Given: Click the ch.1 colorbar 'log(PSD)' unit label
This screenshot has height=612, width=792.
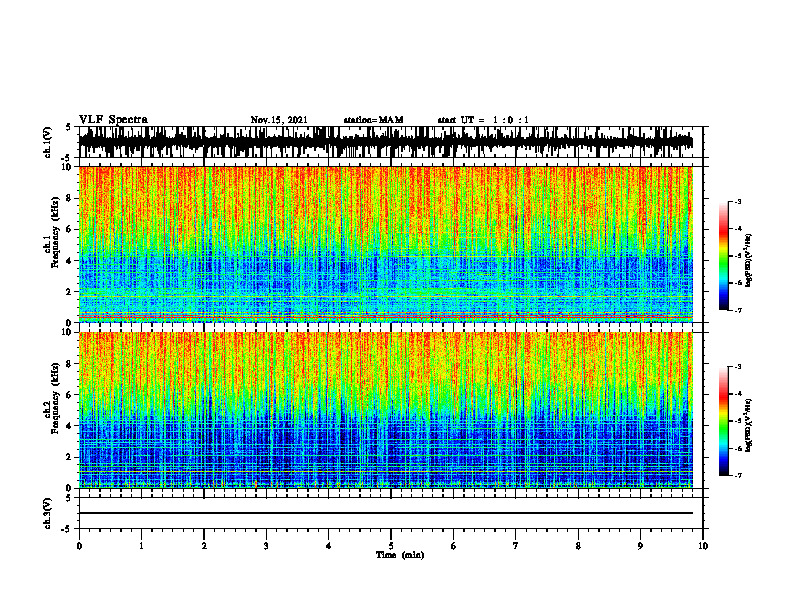Looking at the screenshot, I should click(749, 260).
